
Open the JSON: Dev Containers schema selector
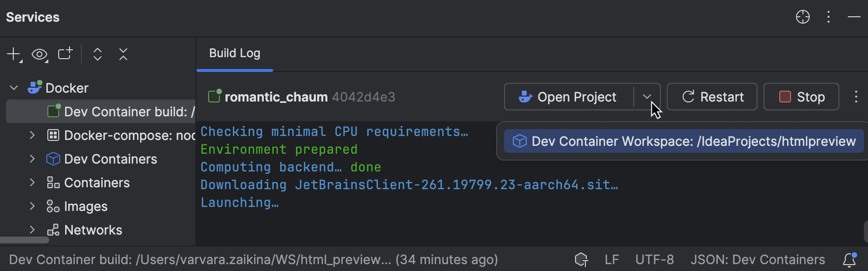coord(758,260)
